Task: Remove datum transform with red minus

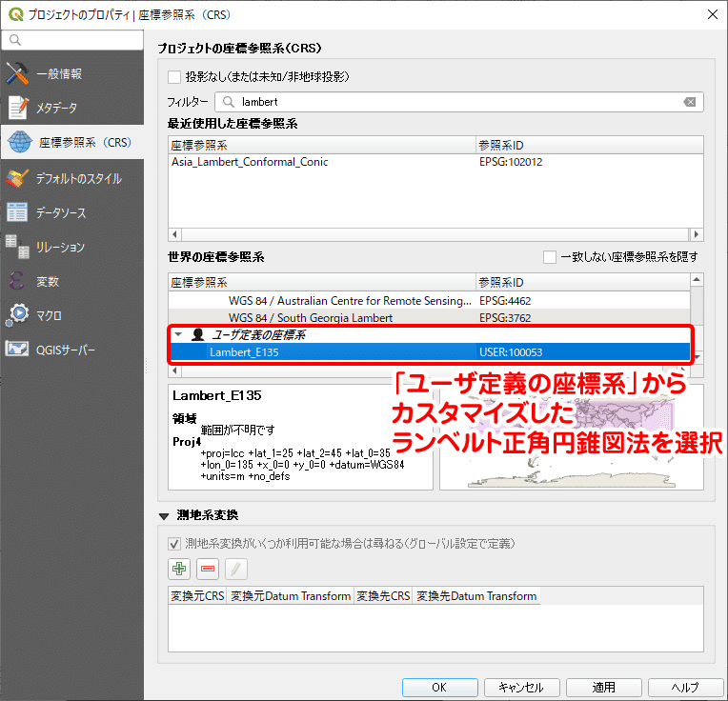Action: (208, 569)
